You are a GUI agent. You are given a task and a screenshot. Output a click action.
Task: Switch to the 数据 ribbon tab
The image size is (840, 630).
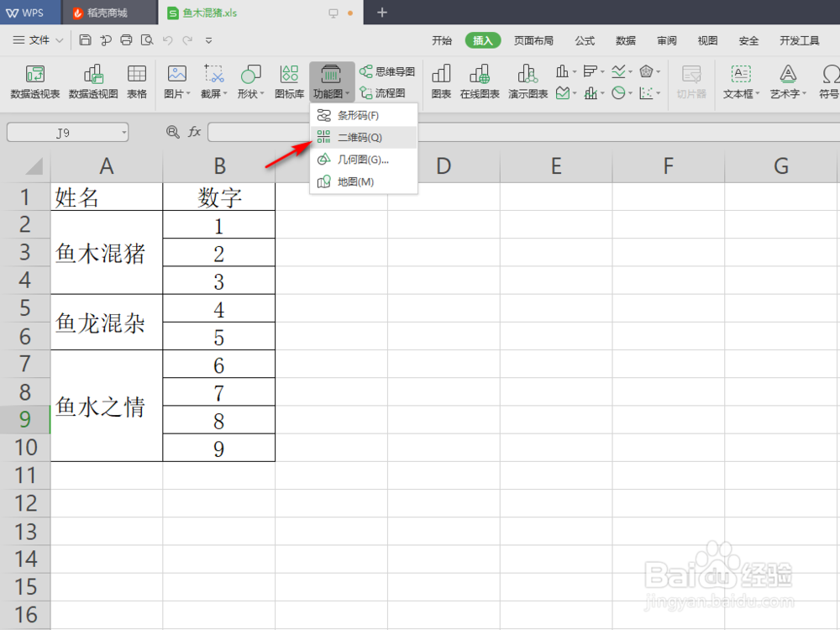pos(625,40)
